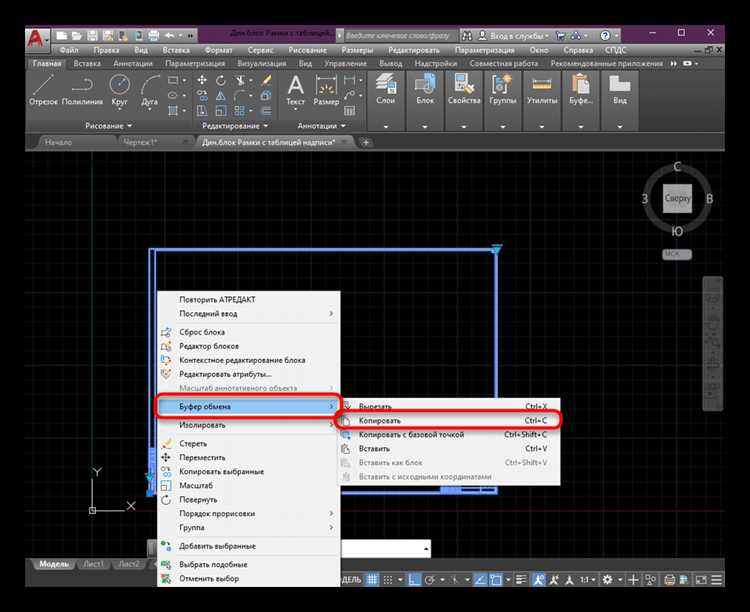This screenshot has width=750, height=612.
Task: Select the Дуга (Arc) tool
Action: [x=152, y=90]
